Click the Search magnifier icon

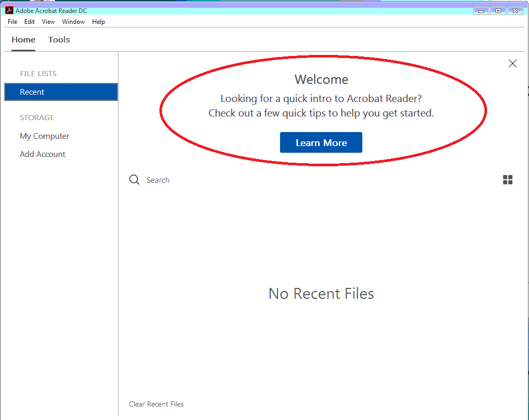click(x=134, y=180)
